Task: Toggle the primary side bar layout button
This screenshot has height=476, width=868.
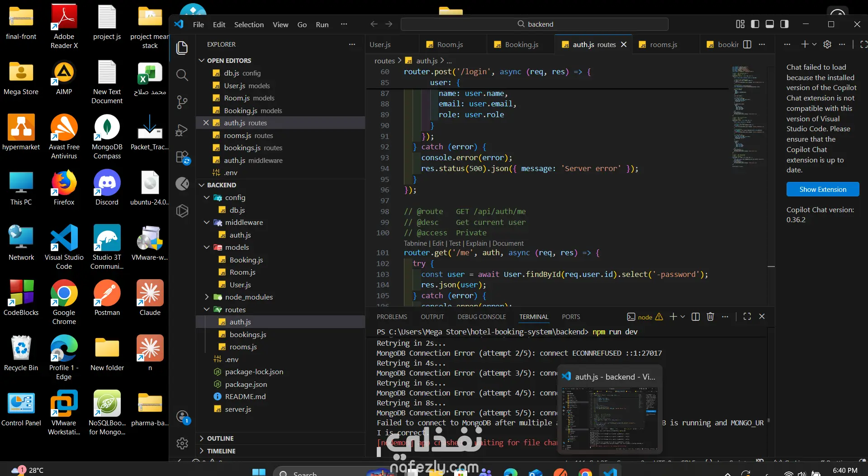Action: coord(755,24)
